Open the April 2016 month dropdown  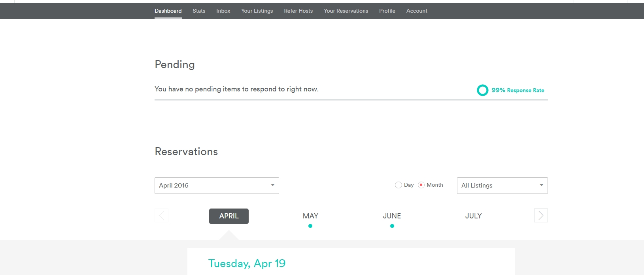click(x=217, y=186)
